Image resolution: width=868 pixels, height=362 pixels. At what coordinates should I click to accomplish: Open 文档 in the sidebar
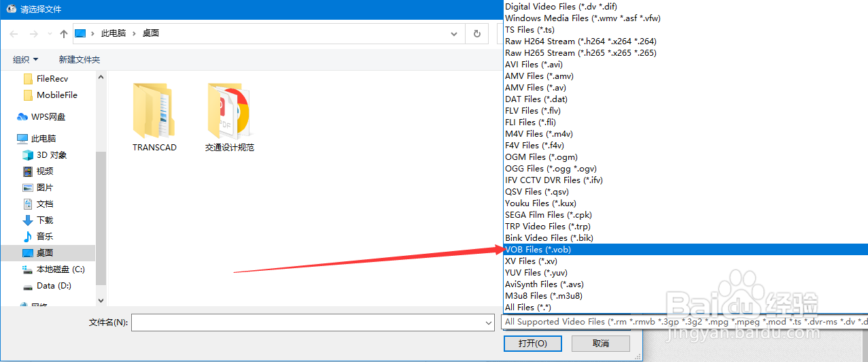coord(38,203)
